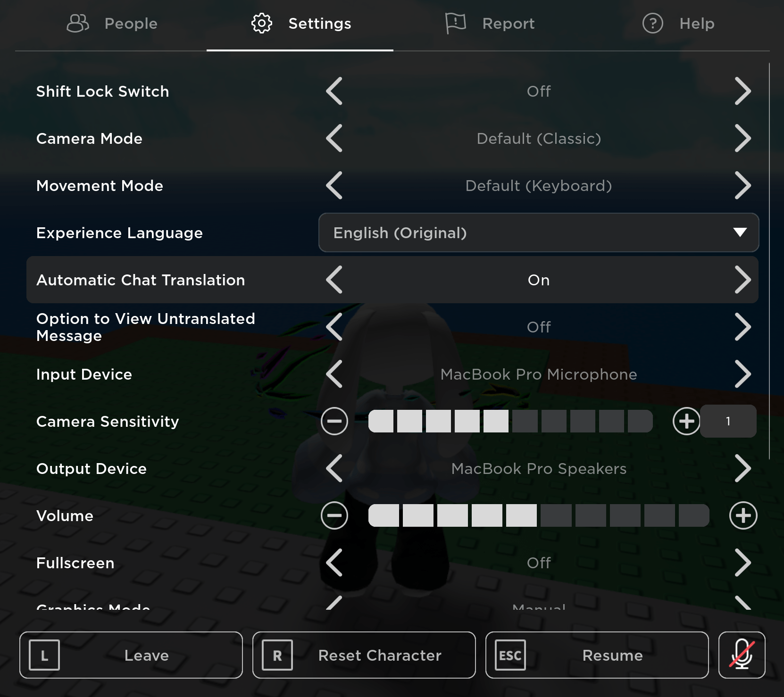Change Input Device using the right arrow
Screen dimensions: 784x697
[743, 374]
